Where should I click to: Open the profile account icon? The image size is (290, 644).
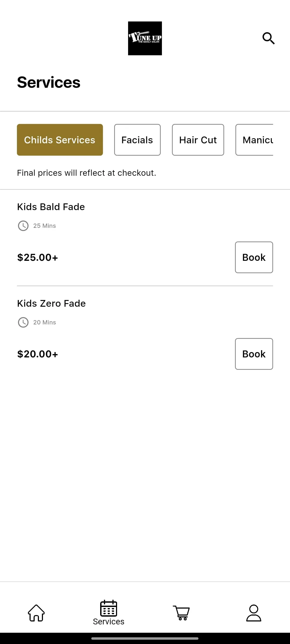point(253,613)
